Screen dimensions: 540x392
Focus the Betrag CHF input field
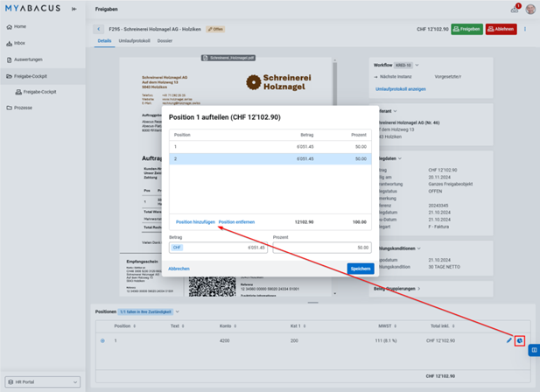click(x=218, y=248)
